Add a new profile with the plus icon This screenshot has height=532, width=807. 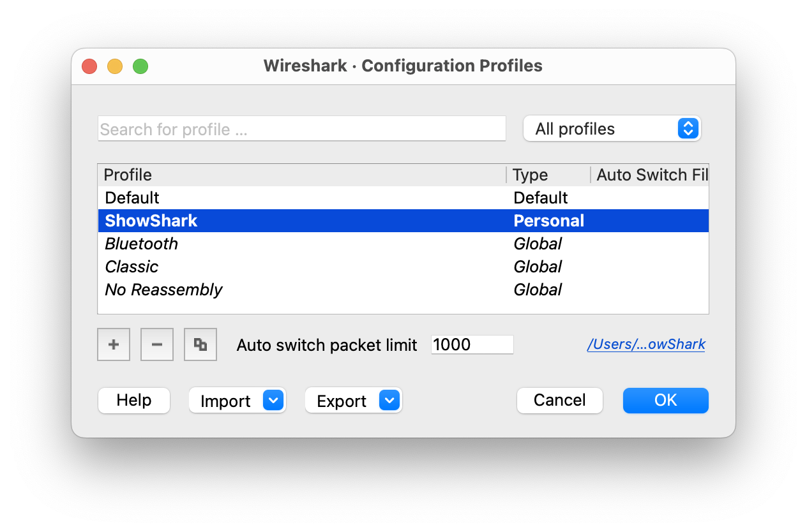point(113,344)
